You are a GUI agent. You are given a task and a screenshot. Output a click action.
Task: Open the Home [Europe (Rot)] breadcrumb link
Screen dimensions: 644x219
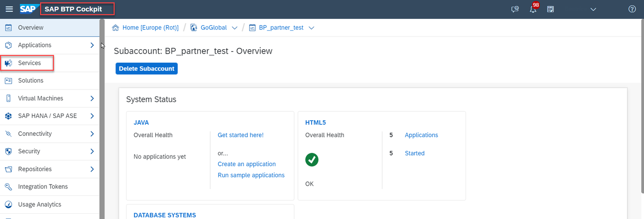(x=150, y=28)
